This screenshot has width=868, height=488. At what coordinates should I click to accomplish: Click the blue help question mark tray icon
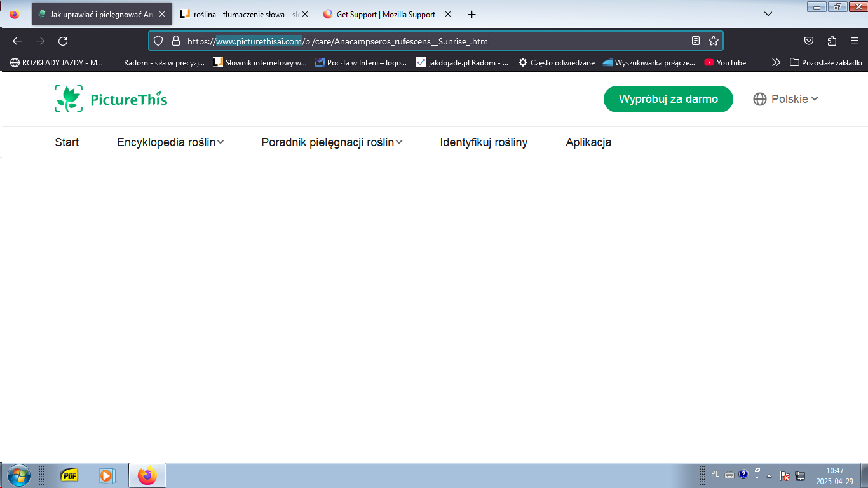743,474
